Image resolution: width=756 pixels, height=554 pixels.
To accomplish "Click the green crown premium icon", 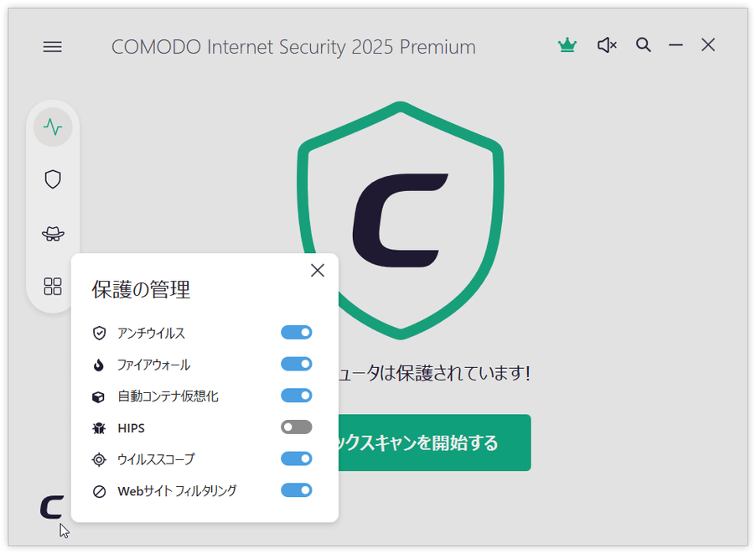I will (x=567, y=45).
